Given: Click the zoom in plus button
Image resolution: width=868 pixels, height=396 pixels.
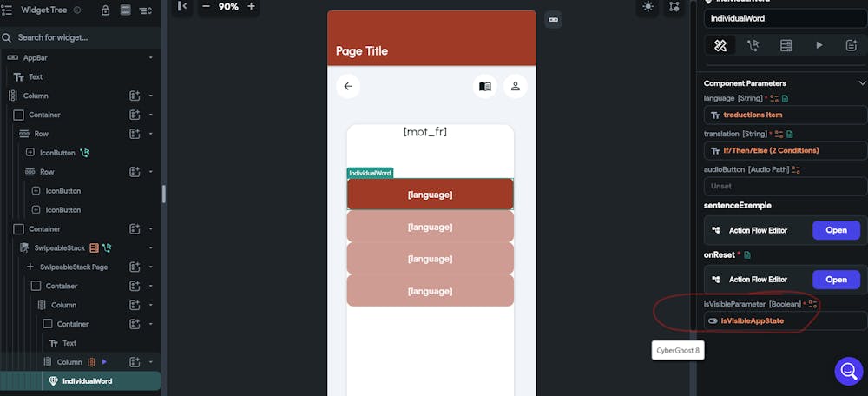Looking at the screenshot, I should 252,6.
